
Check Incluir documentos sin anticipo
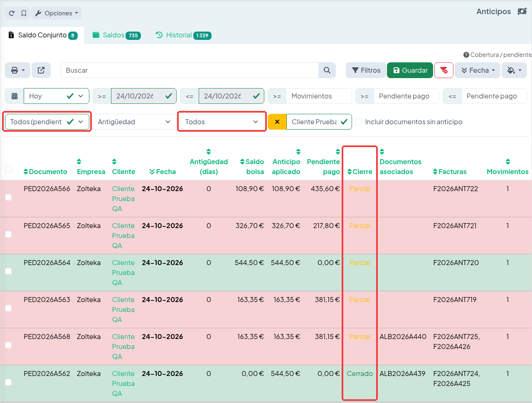[x=359, y=122]
